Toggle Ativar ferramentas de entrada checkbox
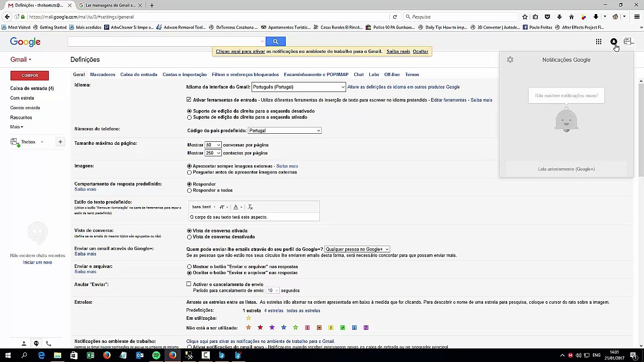Image resolution: width=644 pixels, height=362 pixels. pyautogui.click(x=189, y=100)
